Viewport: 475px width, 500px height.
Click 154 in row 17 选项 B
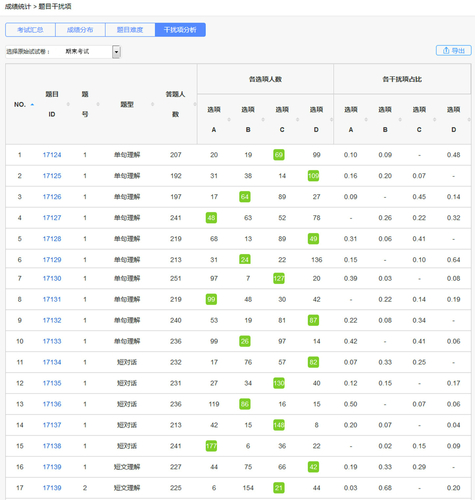tap(248, 488)
